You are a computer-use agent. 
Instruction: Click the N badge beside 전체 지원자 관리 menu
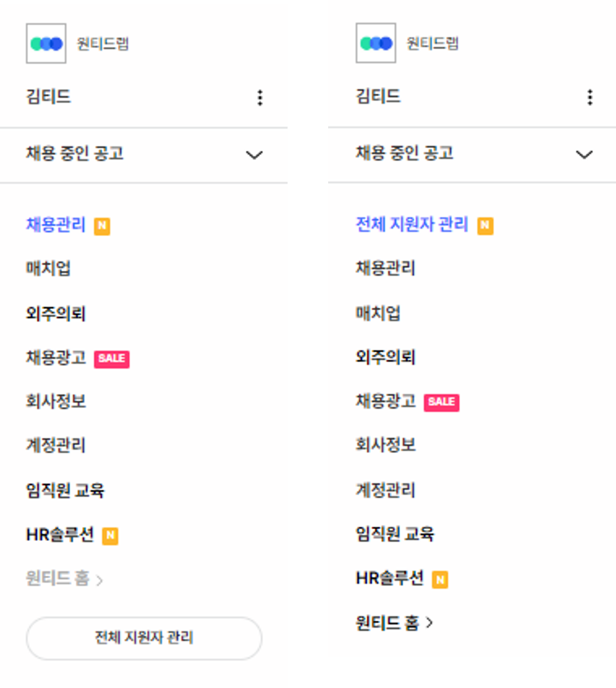(x=485, y=226)
